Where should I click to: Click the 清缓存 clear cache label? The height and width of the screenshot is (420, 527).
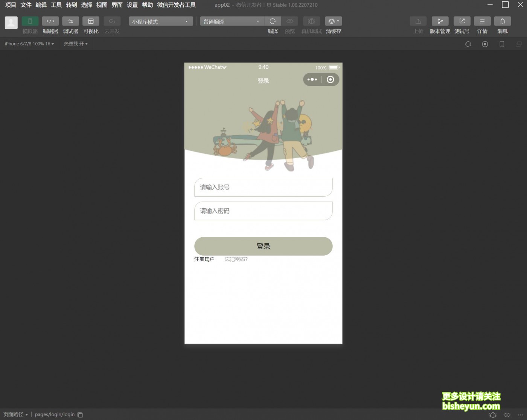click(334, 31)
